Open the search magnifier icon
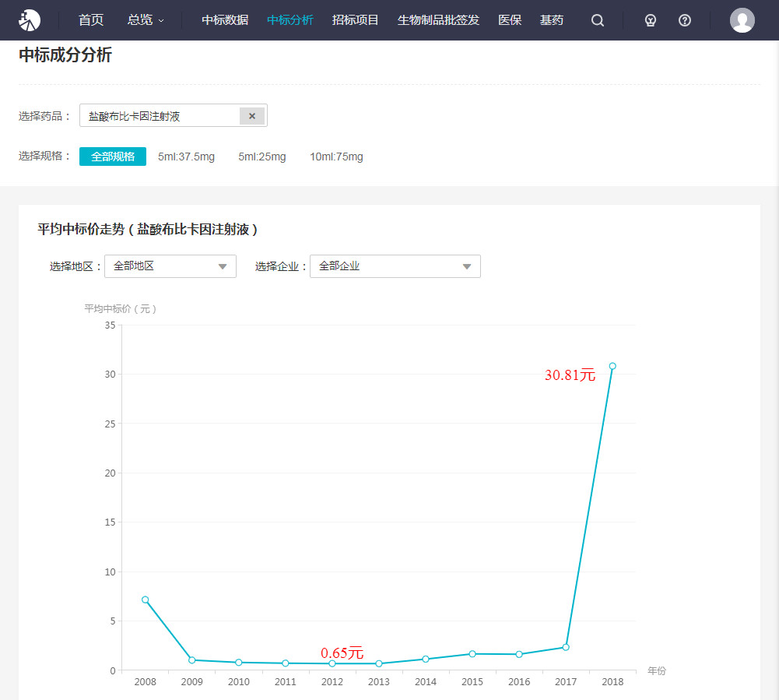The image size is (779, 700). coord(598,20)
